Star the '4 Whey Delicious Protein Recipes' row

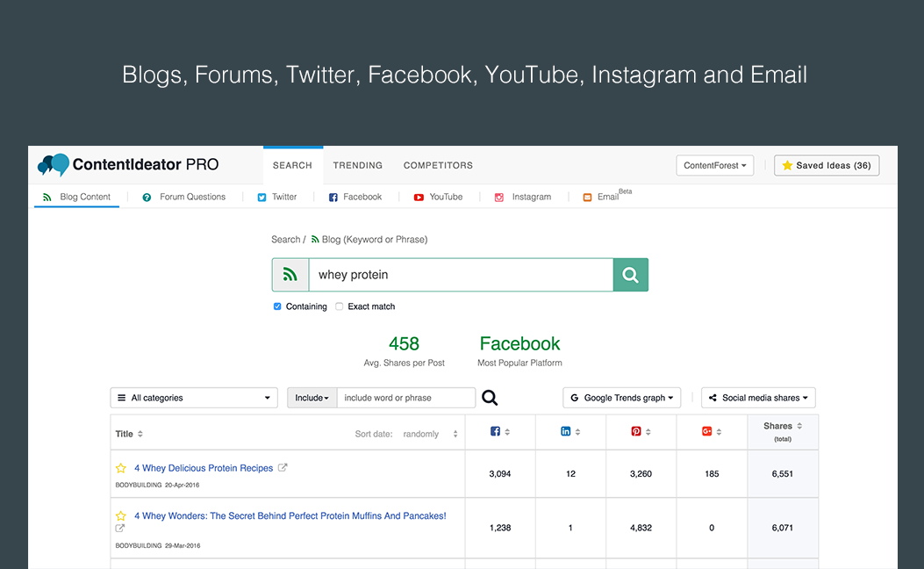point(121,468)
